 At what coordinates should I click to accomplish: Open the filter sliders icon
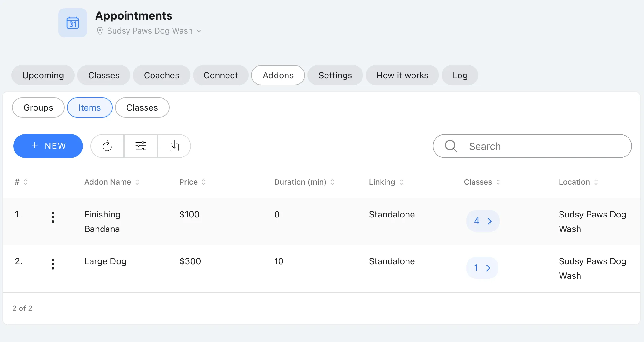click(x=141, y=146)
